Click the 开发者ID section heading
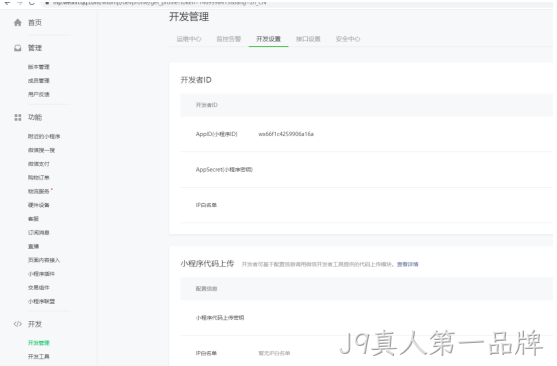Viewport: 557px width, 366px height. pyautogui.click(x=196, y=80)
